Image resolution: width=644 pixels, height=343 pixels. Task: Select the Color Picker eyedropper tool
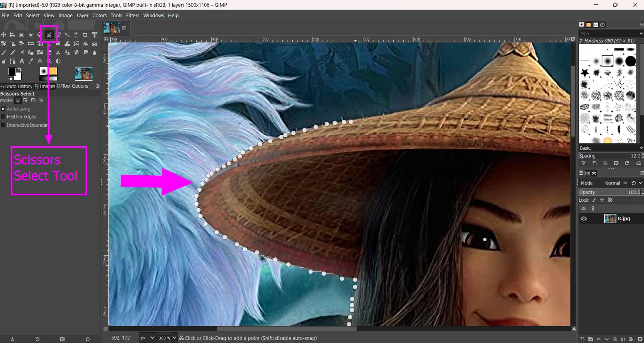pyautogui.click(x=31, y=61)
